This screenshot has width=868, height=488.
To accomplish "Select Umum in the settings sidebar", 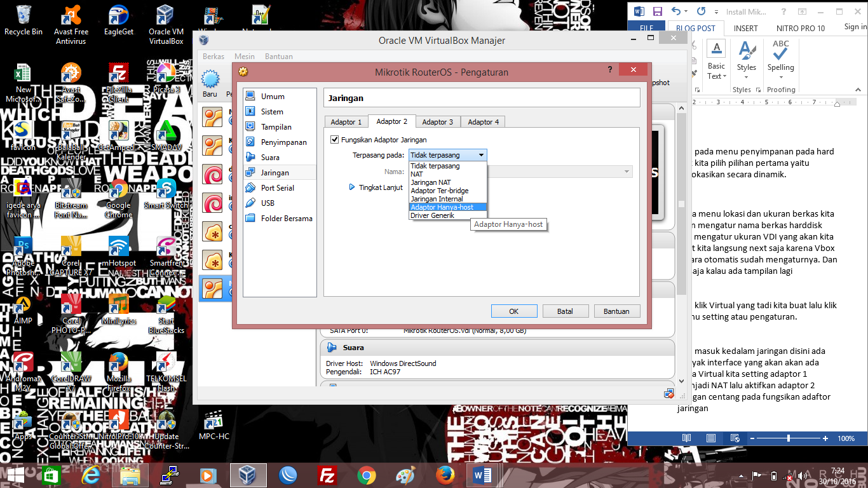I will tap(280, 97).
